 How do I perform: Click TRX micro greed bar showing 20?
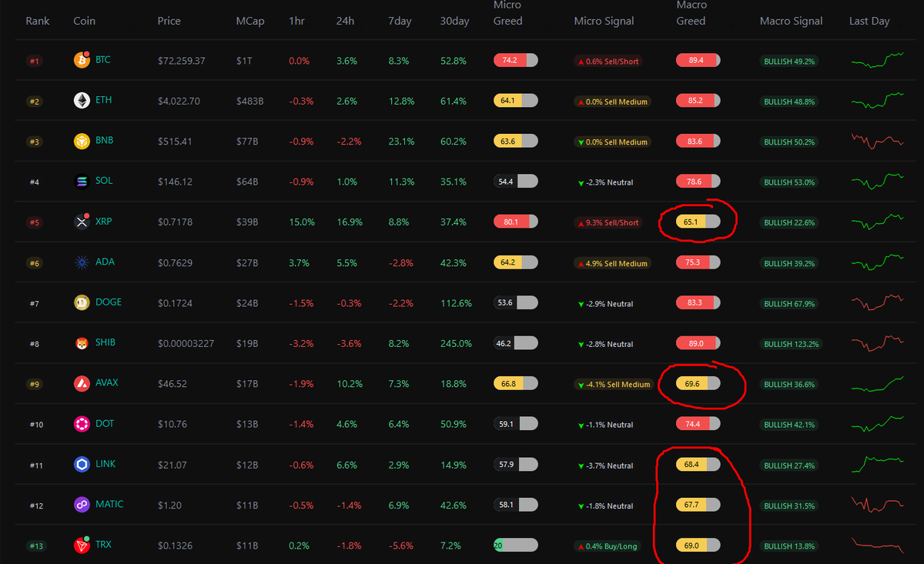(x=515, y=544)
